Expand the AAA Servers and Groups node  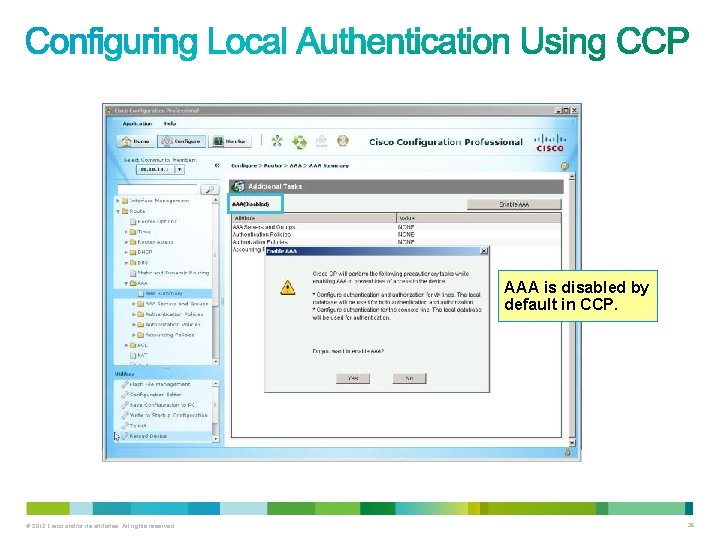click(134, 304)
